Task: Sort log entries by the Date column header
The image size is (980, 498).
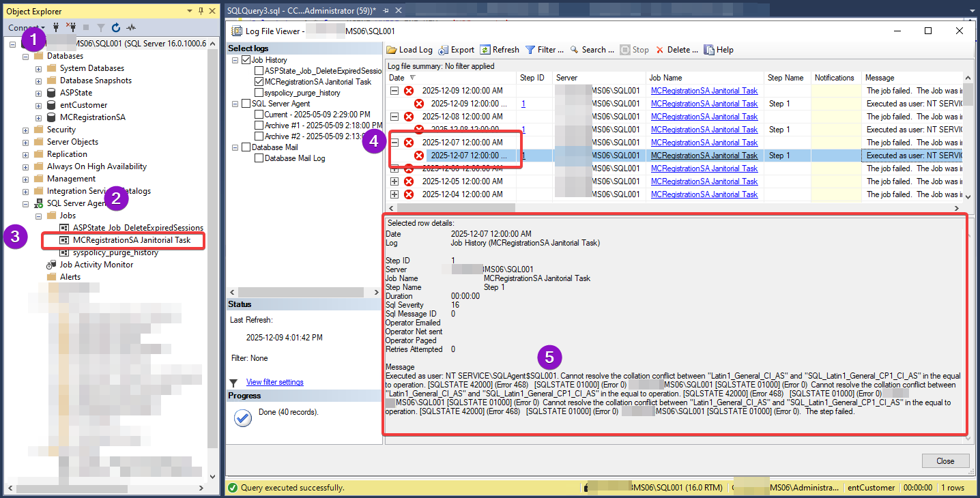Action: [x=450, y=78]
